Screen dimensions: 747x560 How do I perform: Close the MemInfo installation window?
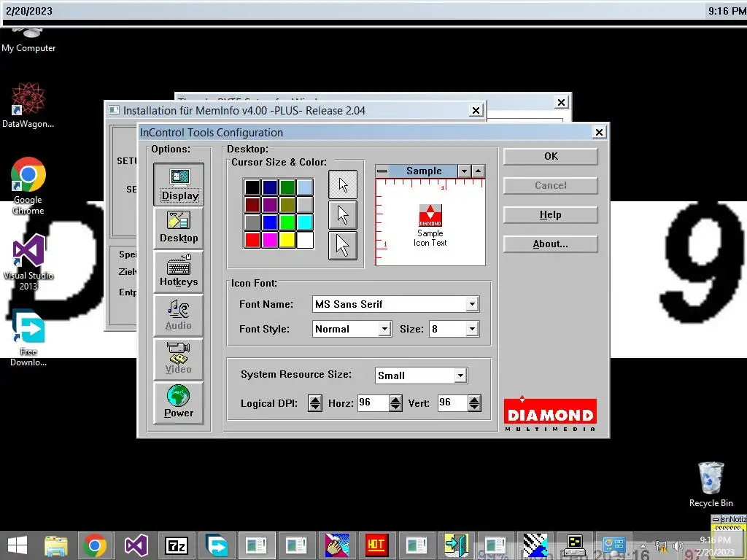(476, 111)
